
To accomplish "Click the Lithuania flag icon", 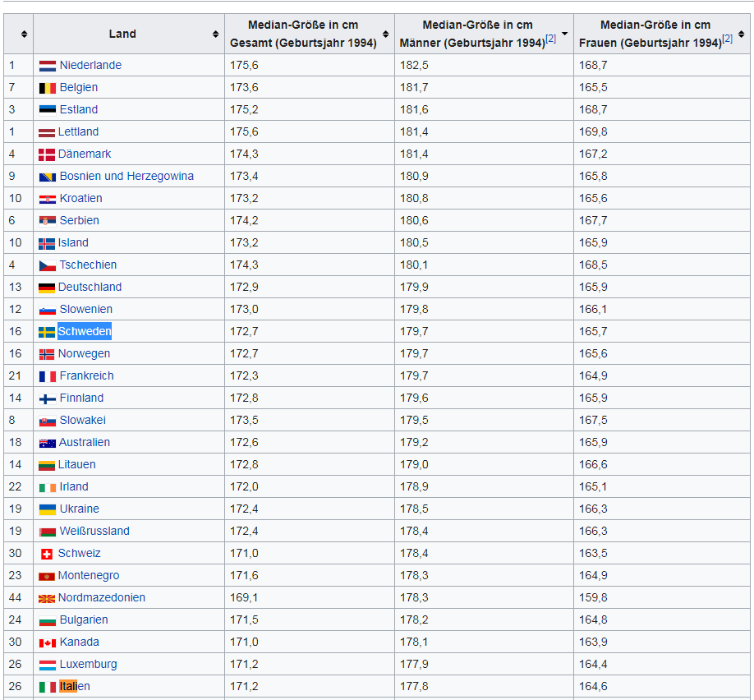I will 47,465.
